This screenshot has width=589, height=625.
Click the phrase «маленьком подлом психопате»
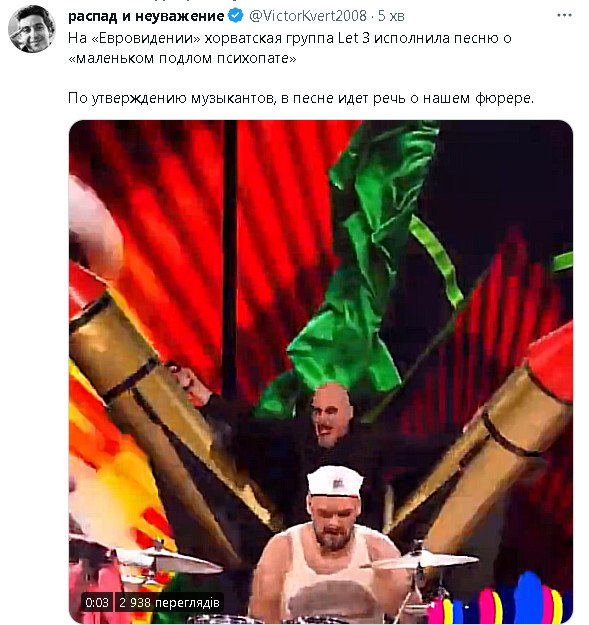click(183, 58)
